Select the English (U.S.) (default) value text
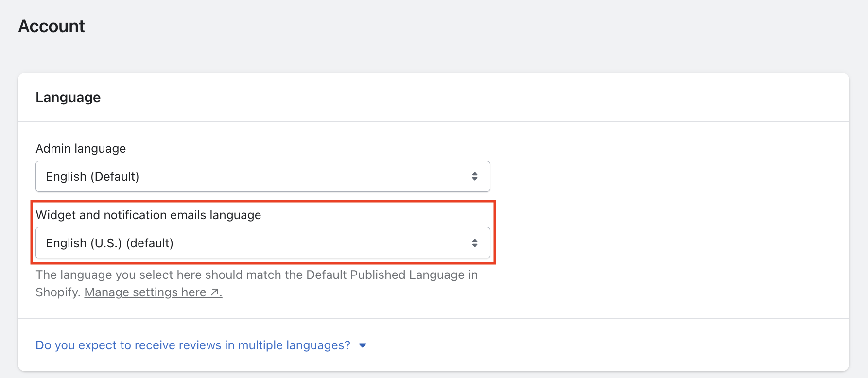Image resolution: width=868 pixels, height=378 pixels. pyautogui.click(x=109, y=243)
